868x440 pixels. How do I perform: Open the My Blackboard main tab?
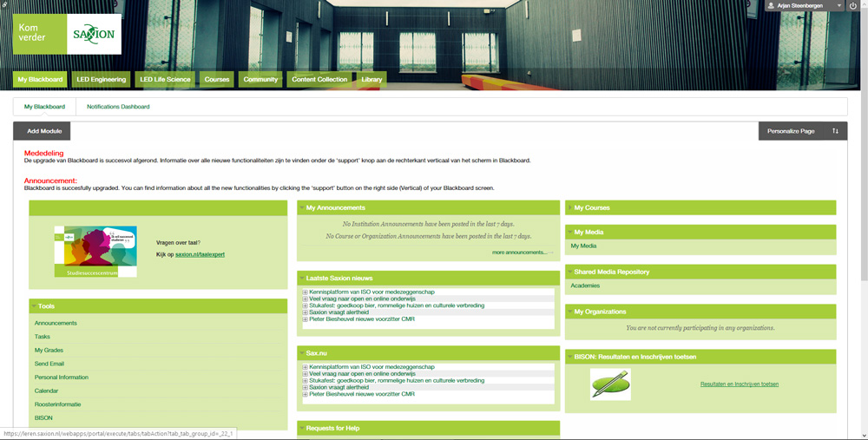40,79
